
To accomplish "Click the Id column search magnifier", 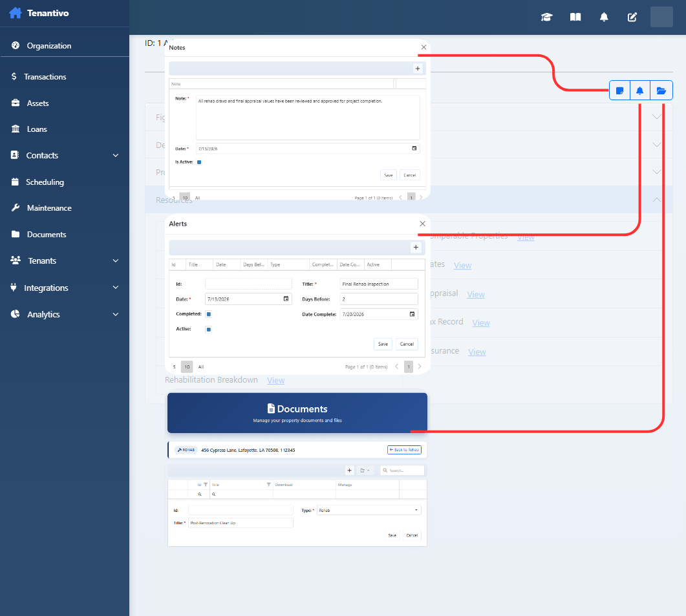I will coord(200,494).
